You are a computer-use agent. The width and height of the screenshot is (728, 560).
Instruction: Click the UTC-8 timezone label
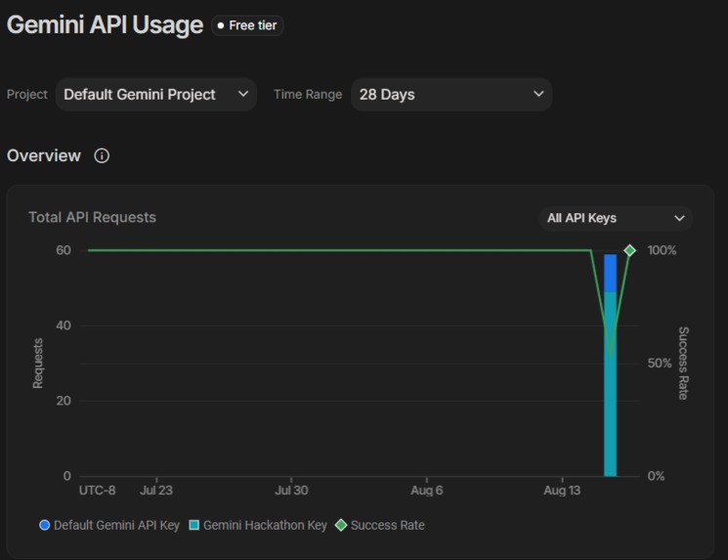[x=97, y=491]
